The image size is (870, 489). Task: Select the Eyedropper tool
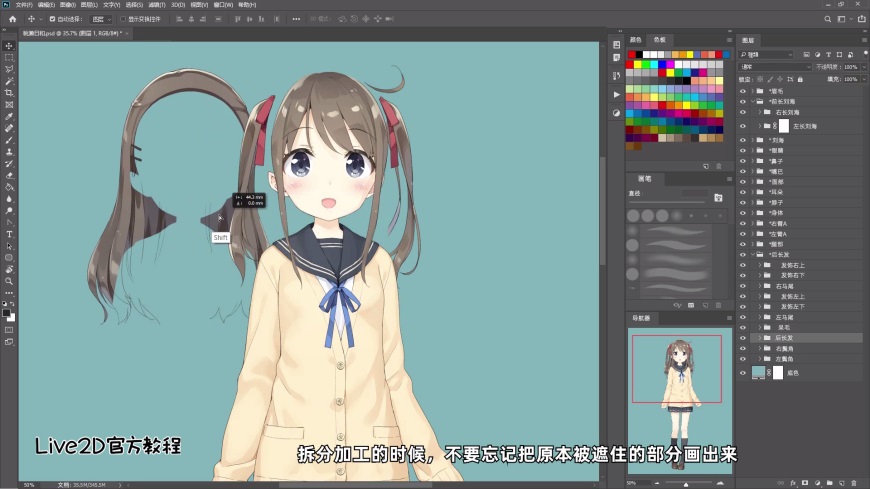9,117
